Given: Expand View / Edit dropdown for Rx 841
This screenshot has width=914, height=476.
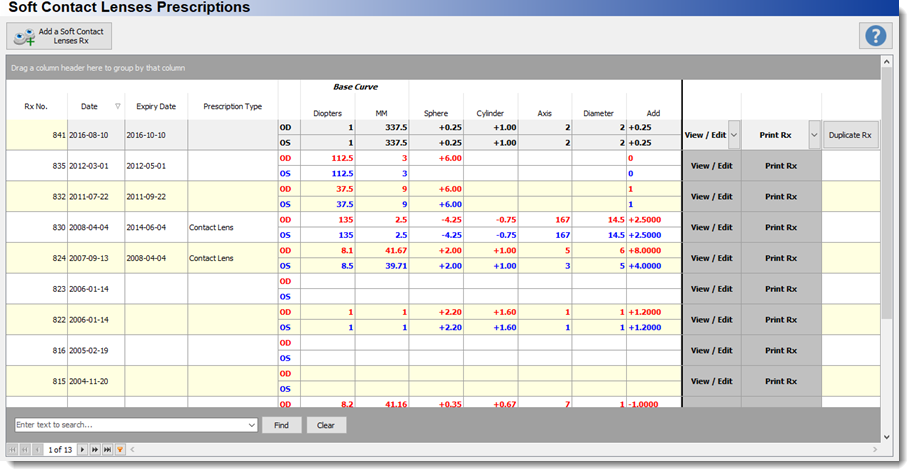Looking at the screenshot, I should pos(734,135).
